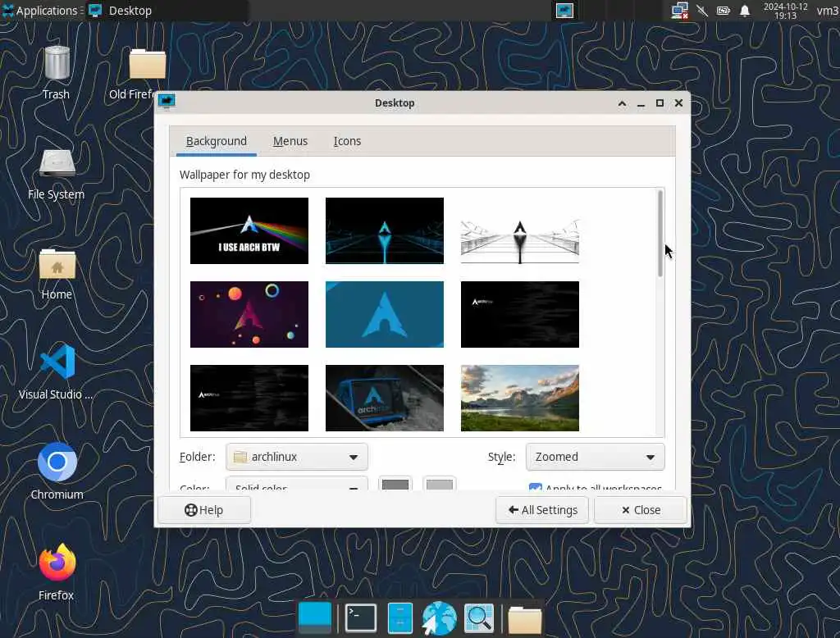Open the Solid color dropdown
The height and width of the screenshot is (638, 840).
[x=297, y=485]
